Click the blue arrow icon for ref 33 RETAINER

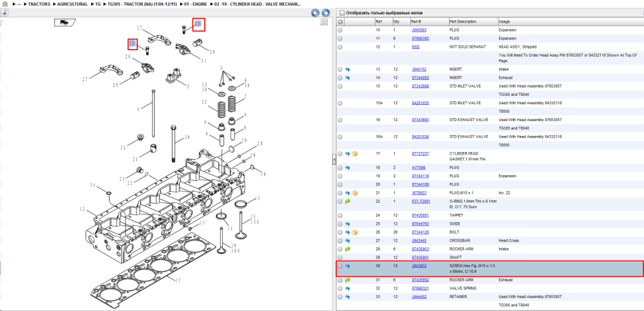click(x=348, y=297)
